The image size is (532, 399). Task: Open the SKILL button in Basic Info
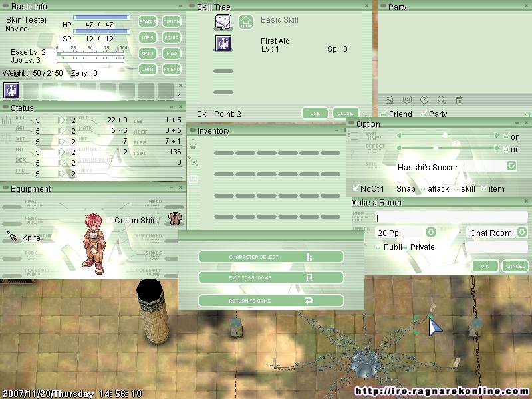(x=148, y=53)
